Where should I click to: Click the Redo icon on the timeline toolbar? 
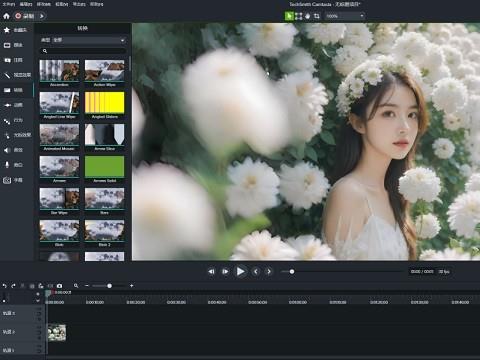tap(13, 286)
